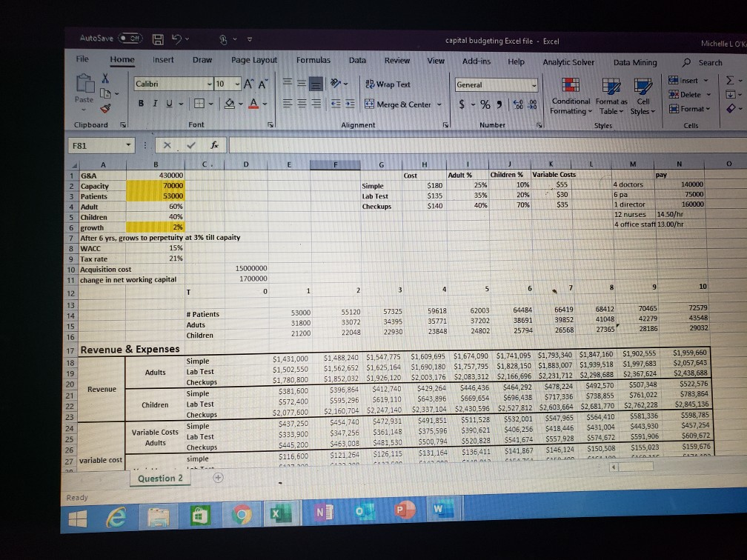Screen dimensions: 747x560
Task: Click the Save disk icon
Action: pos(158,39)
